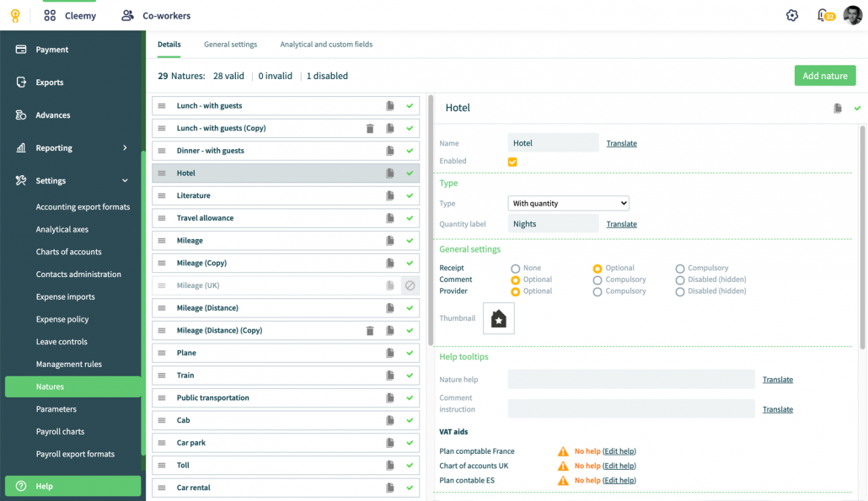This screenshot has height=501, width=868.
Task: Open Expense policy in sidebar
Action: 62,319
